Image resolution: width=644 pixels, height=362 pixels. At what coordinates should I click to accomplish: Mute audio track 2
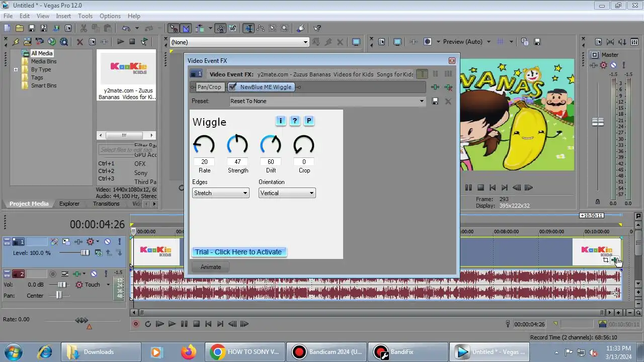94,274
